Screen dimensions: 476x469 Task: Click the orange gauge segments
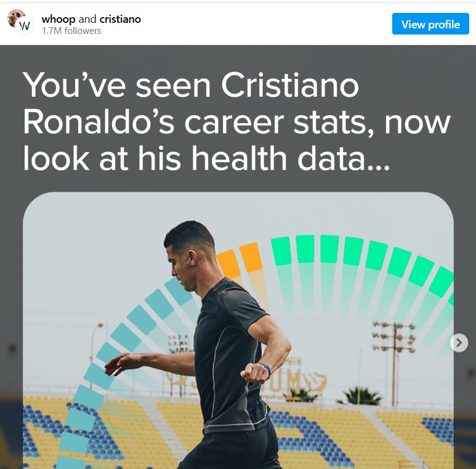(240, 260)
